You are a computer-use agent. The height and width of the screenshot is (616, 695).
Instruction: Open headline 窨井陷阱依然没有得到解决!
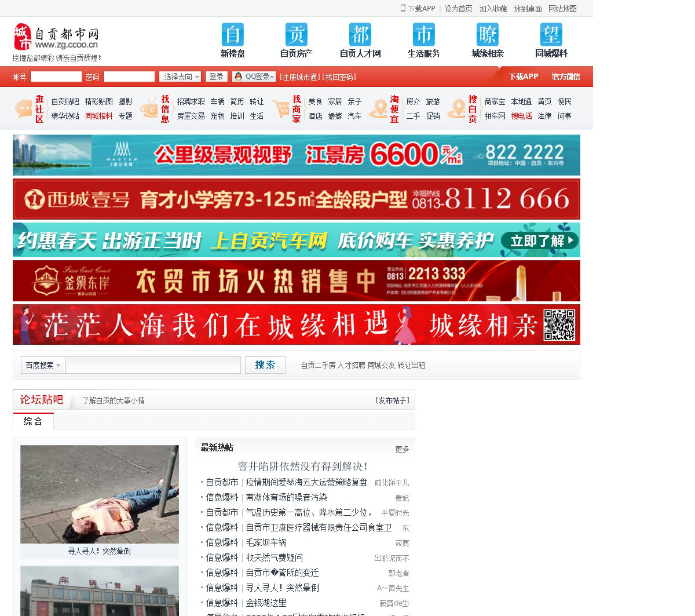[x=303, y=466]
